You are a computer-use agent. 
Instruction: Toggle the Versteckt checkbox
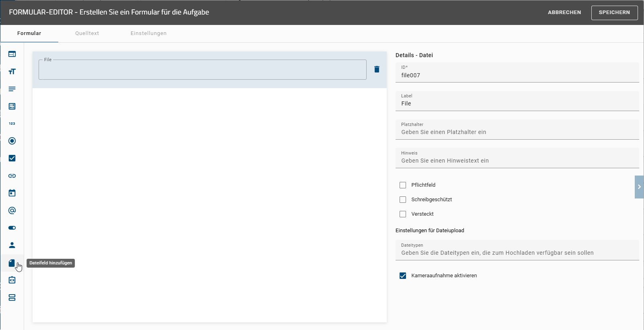coord(403,214)
